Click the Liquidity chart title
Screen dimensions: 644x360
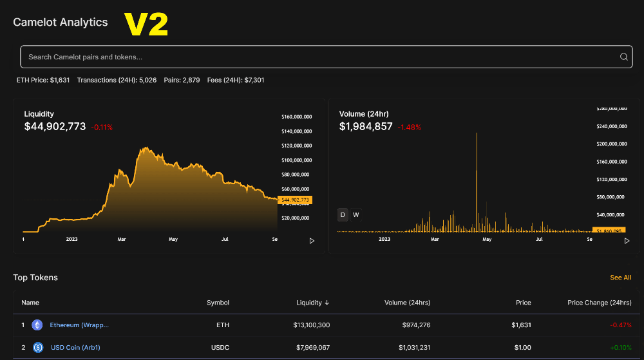[x=39, y=114]
